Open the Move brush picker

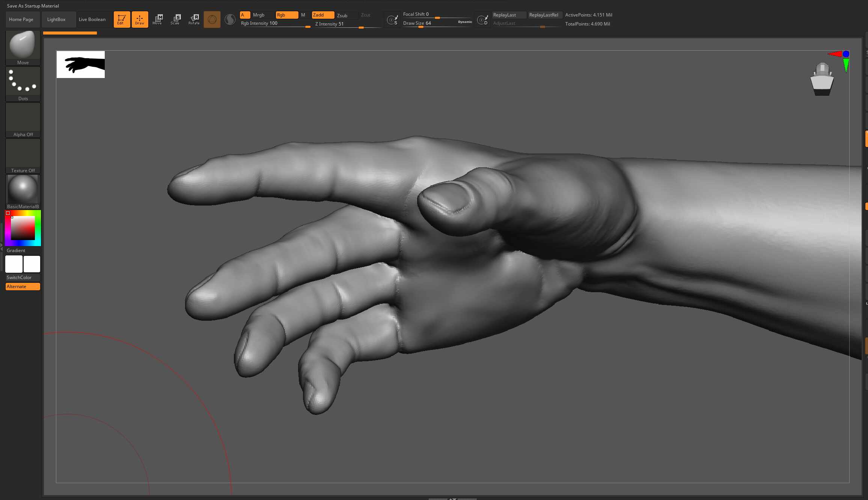click(23, 48)
